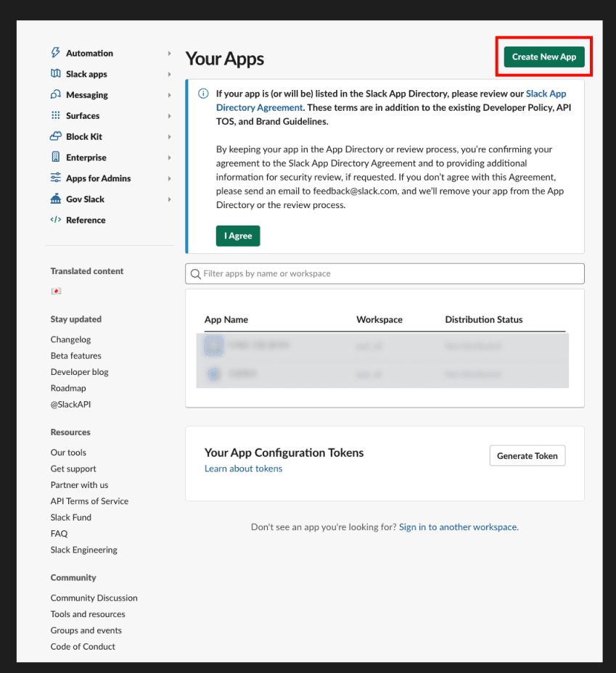Click Sign in to another workspace link
Screen dimensions: 616x673
tap(459, 527)
